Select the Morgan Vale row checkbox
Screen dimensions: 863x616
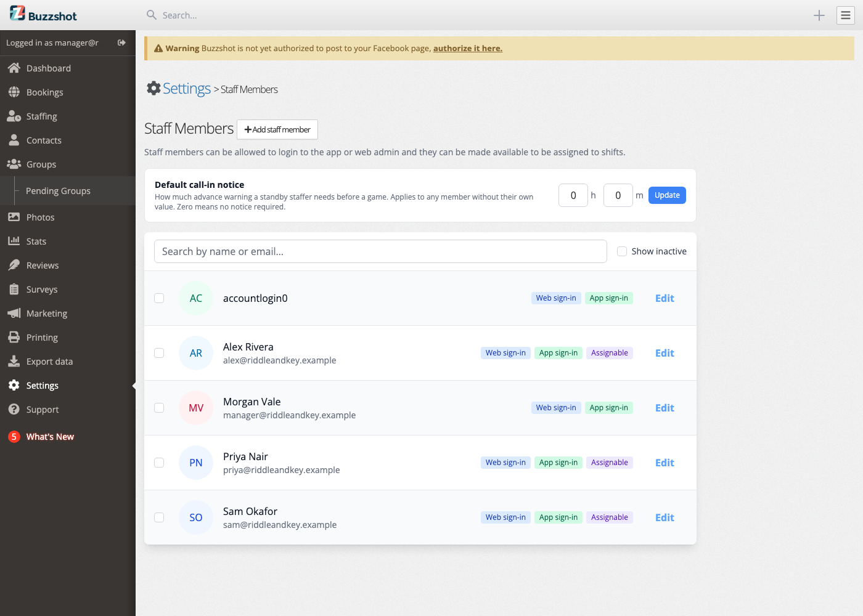click(x=159, y=408)
